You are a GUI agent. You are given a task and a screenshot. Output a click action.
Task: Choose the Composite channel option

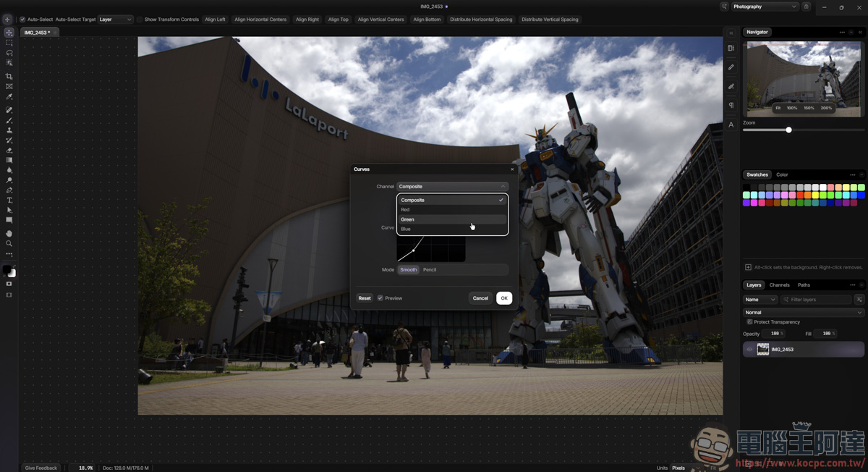coord(452,200)
